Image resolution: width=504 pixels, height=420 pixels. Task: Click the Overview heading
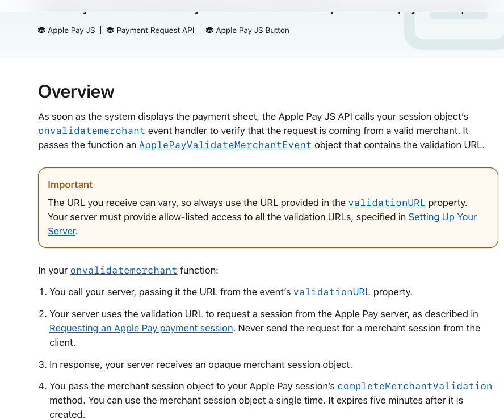76,91
